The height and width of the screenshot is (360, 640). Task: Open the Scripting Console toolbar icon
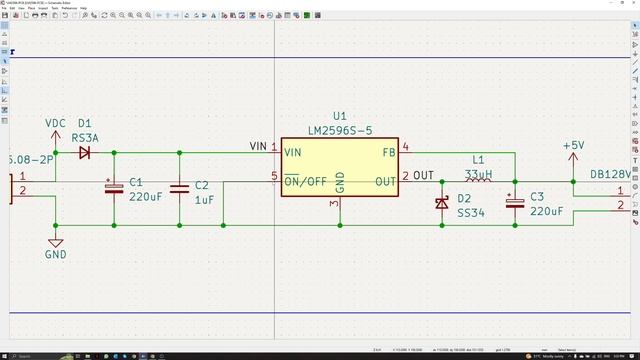click(x=318, y=15)
